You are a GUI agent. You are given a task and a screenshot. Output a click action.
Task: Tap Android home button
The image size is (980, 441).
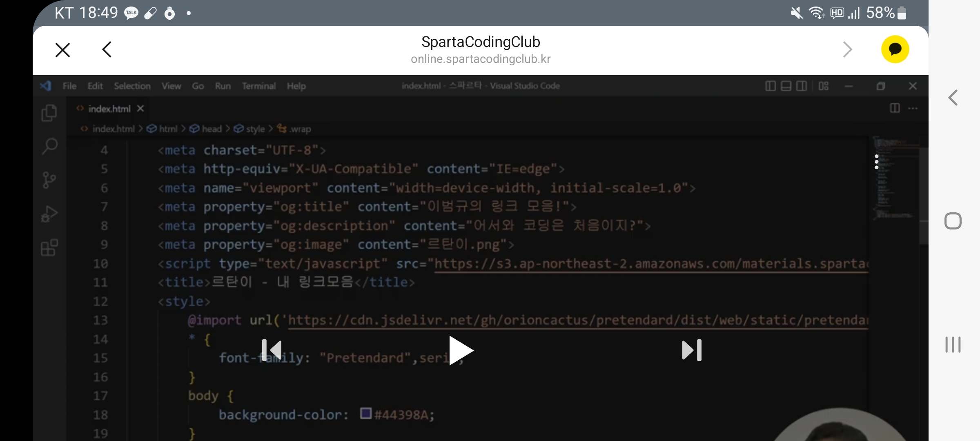953,221
